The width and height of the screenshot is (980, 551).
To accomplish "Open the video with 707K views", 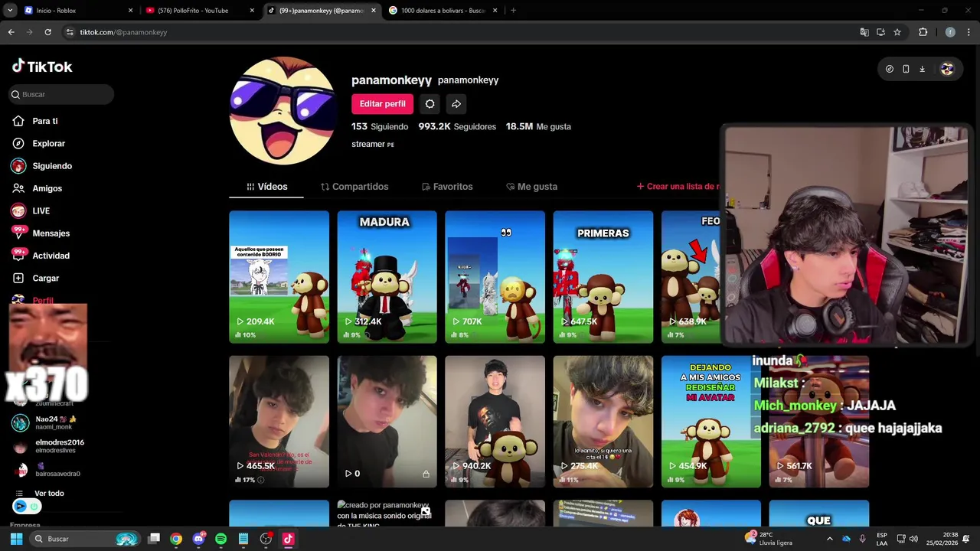I will 495,277.
